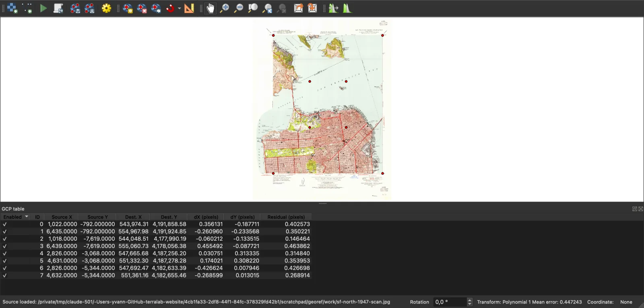Select Dest. Y cell 4,177,990.19
Viewport: 644px width, 308px height.
click(x=169, y=239)
